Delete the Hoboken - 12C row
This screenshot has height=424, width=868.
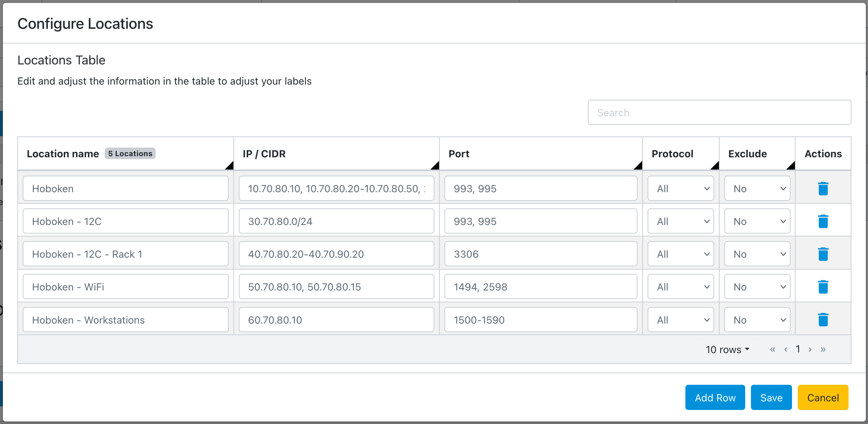click(823, 221)
